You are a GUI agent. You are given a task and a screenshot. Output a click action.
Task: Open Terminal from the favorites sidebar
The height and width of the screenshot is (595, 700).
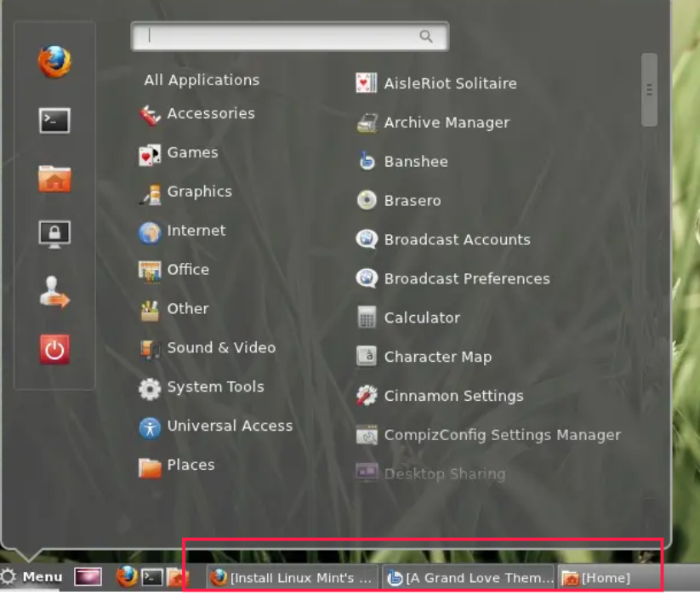pos(54,121)
